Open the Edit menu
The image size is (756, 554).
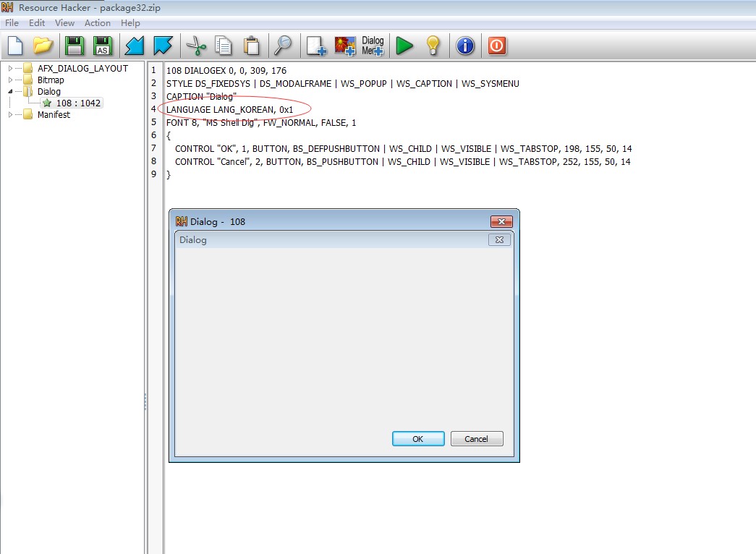(x=37, y=22)
